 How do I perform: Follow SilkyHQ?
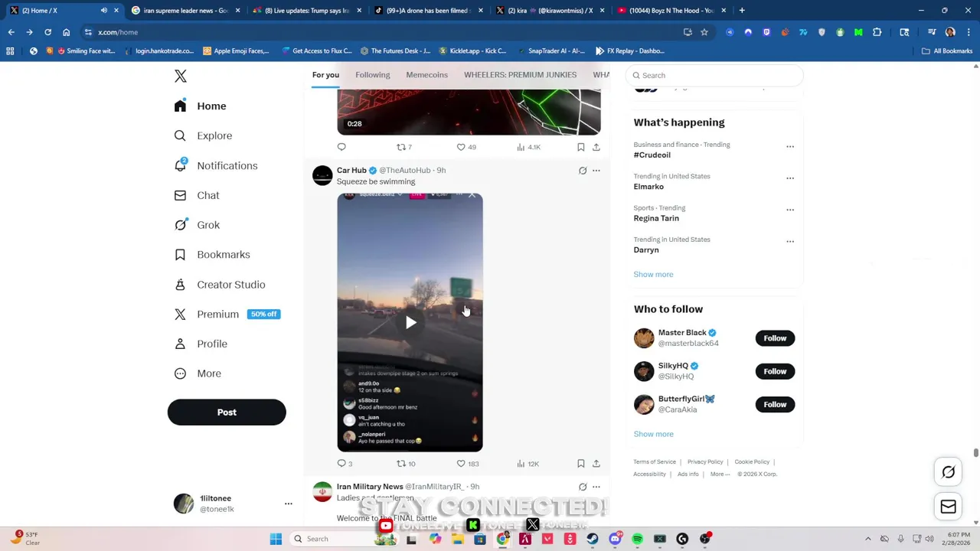point(775,371)
